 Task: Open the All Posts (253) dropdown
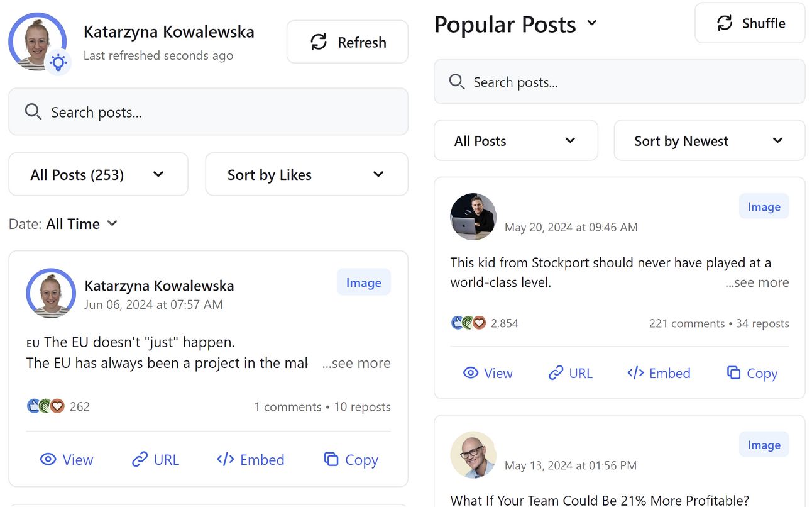(x=98, y=174)
